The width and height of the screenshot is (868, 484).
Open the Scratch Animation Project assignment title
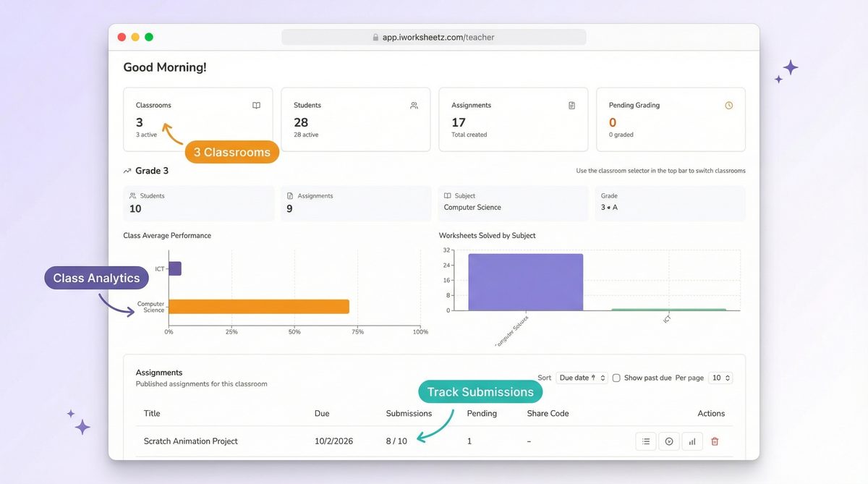191,441
